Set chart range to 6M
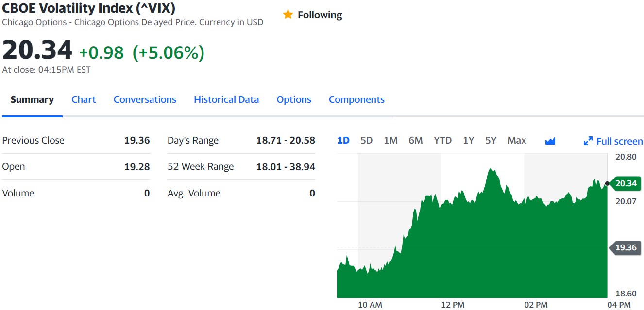644x310 pixels. pos(416,140)
